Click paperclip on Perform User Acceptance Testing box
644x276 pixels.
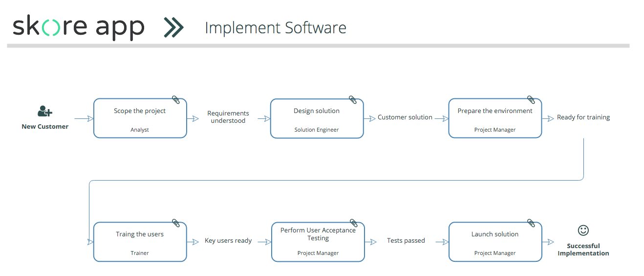(x=354, y=223)
